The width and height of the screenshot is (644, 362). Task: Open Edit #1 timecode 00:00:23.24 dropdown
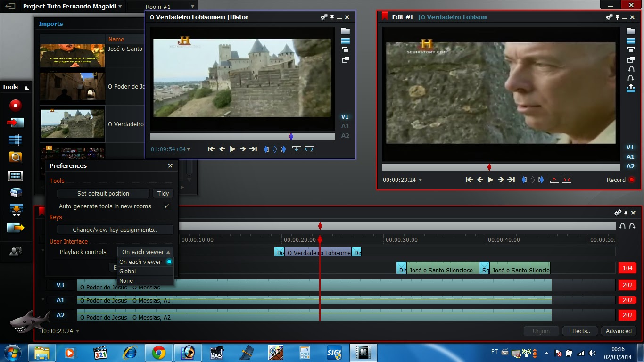click(403, 180)
